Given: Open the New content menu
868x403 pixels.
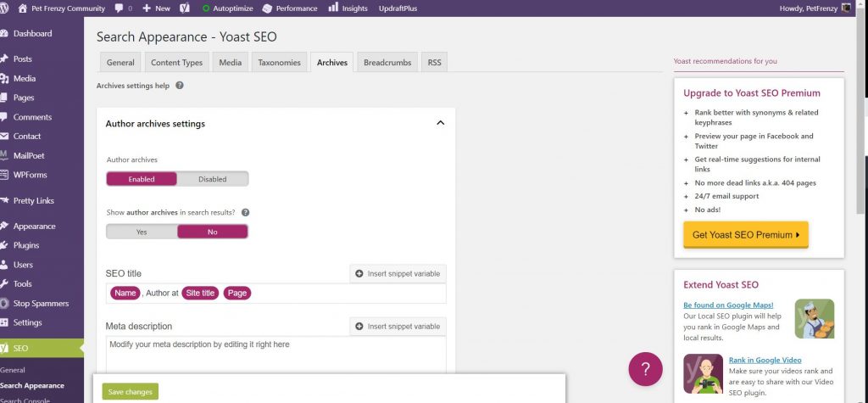Looking at the screenshot, I should [x=156, y=8].
